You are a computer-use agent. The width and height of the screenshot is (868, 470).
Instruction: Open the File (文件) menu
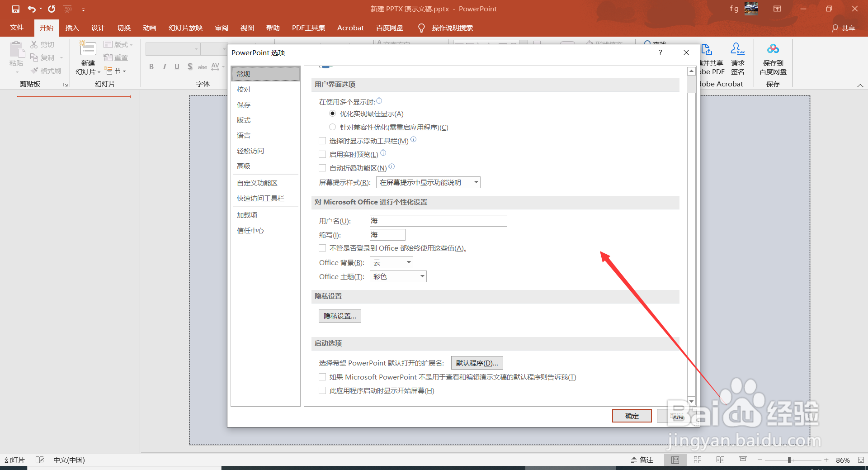[x=17, y=28]
